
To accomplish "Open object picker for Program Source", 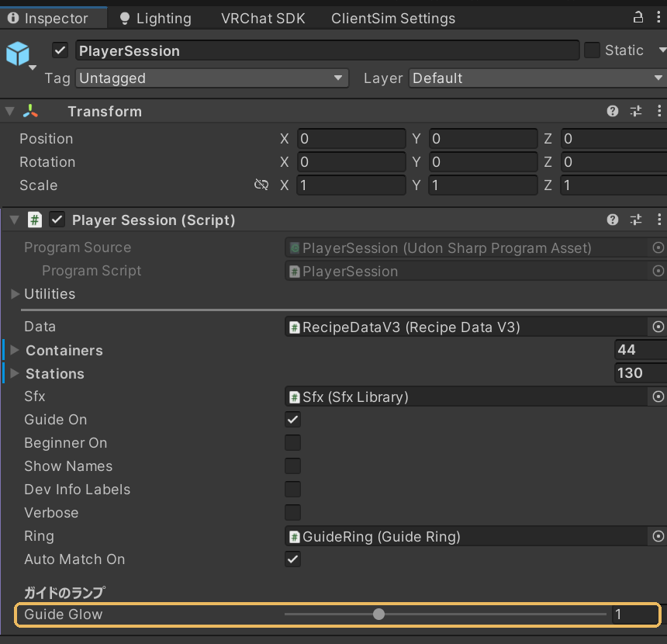I will coord(658,248).
